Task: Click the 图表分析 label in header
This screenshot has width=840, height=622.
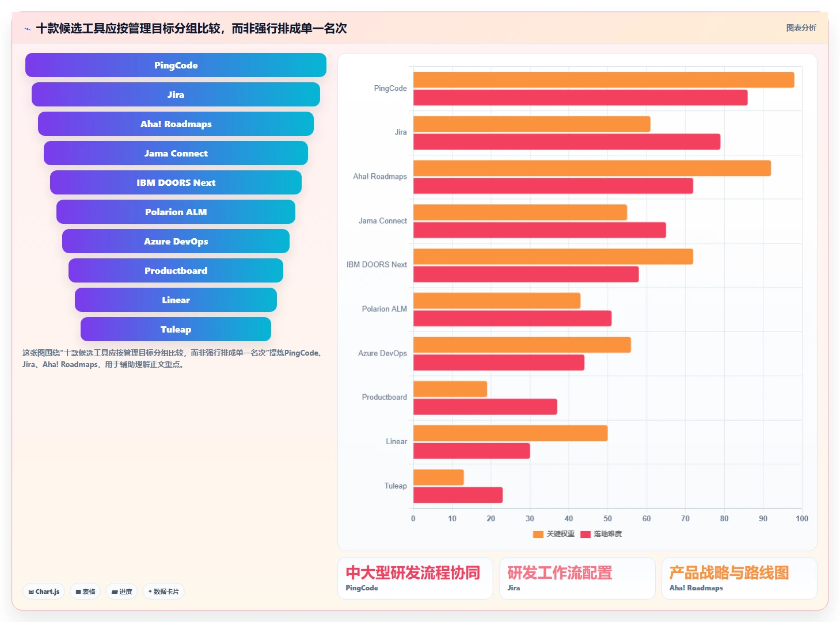Action: 801,28
